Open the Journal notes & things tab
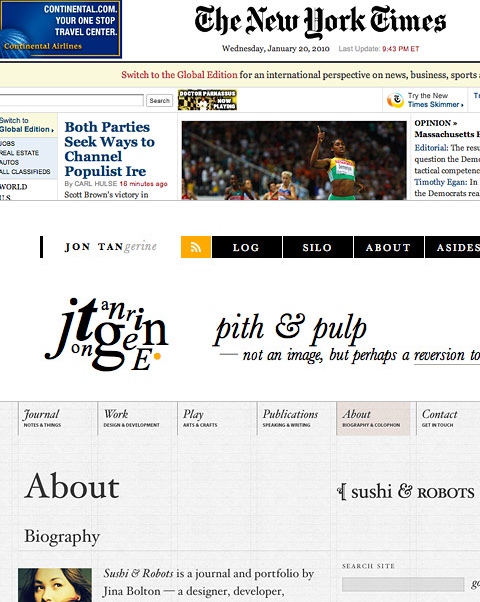This screenshot has width=480, height=602. [x=57, y=418]
